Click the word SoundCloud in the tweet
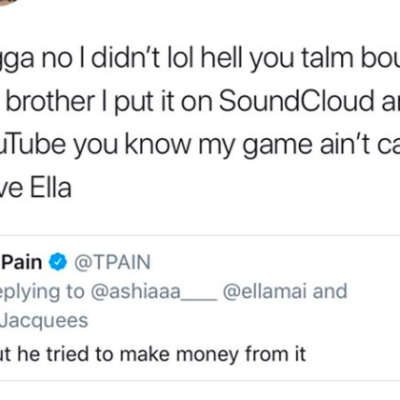 [x=296, y=101]
